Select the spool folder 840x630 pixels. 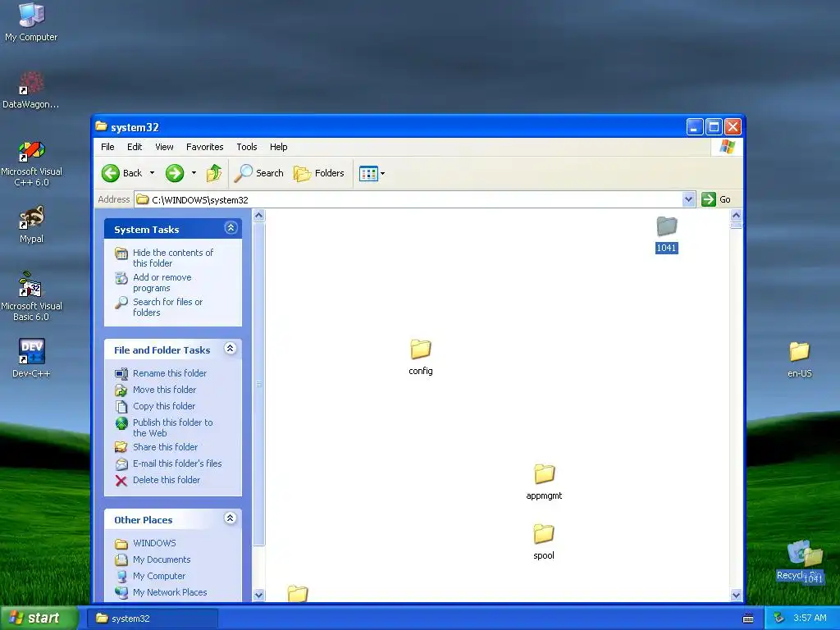click(x=544, y=542)
